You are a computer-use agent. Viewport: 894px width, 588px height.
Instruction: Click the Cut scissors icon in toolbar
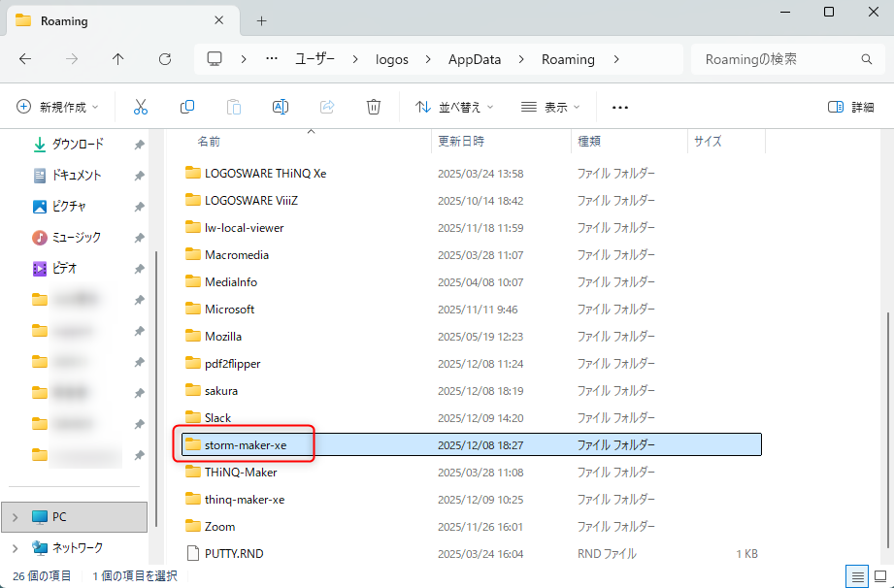pos(141,107)
